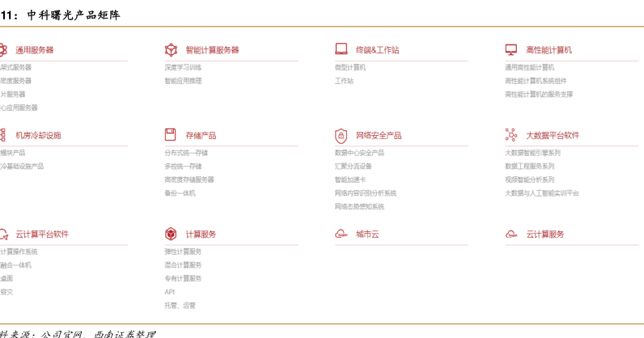The width and height of the screenshot is (644, 338).
Task: Click the cube icon beside 计算服务
Action: [171, 234]
